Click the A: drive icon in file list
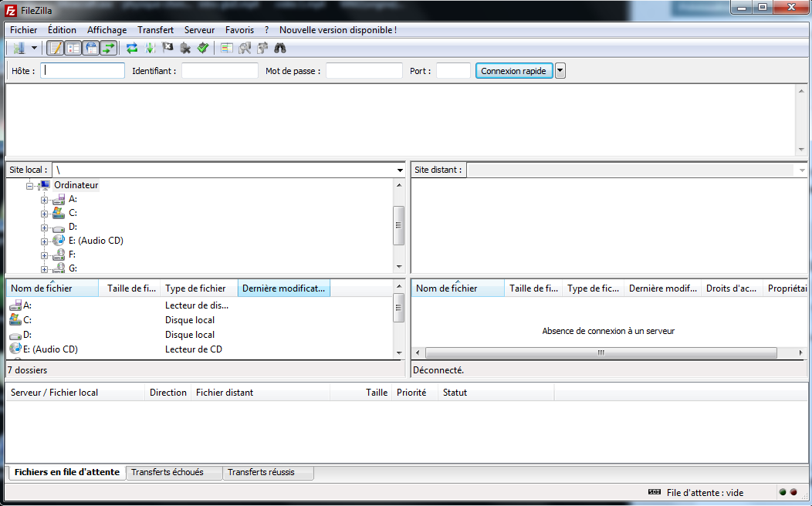This screenshot has height=506, width=812. click(15, 305)
